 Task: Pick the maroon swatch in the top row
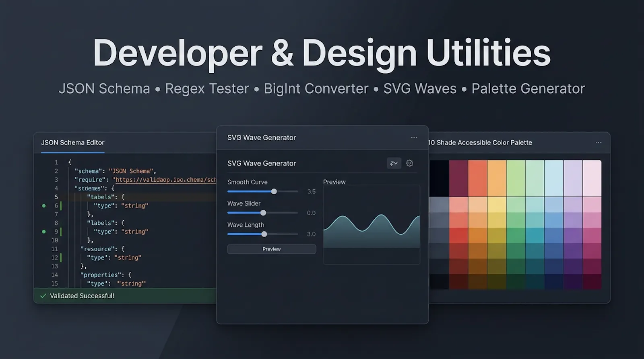click(x=458, y=178)
